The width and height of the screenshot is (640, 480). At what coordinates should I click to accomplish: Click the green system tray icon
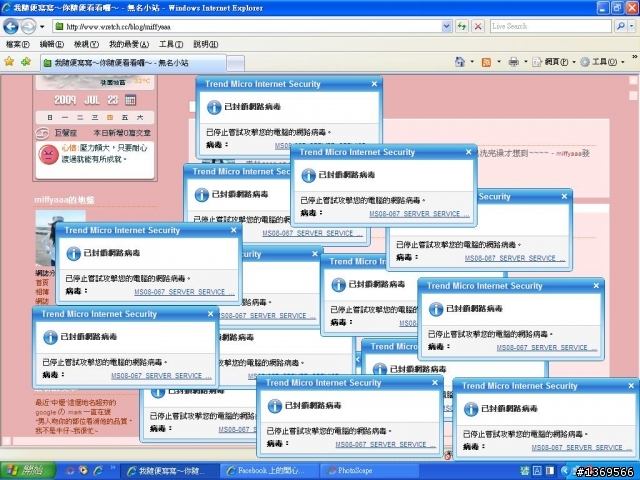point(525,471)
